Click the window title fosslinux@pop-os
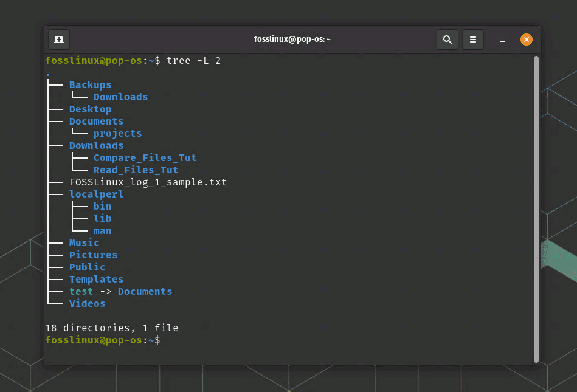 (292, 40)
